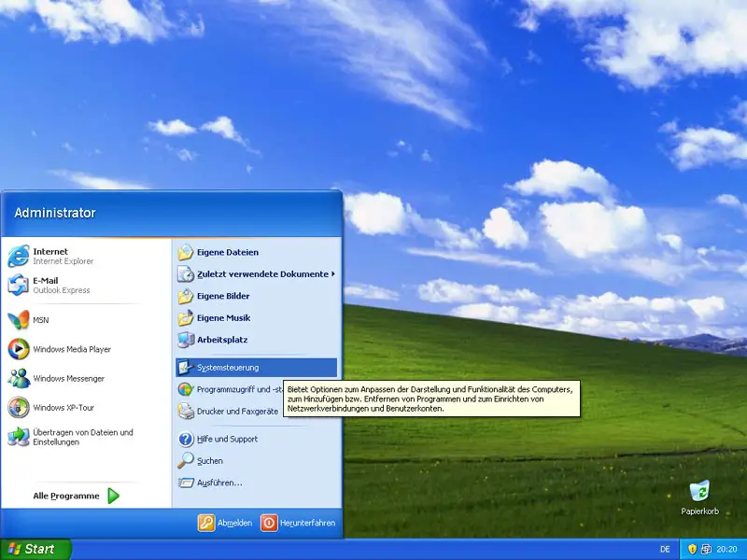Open the Eigene Bilder folder

[x=256, y=296]
